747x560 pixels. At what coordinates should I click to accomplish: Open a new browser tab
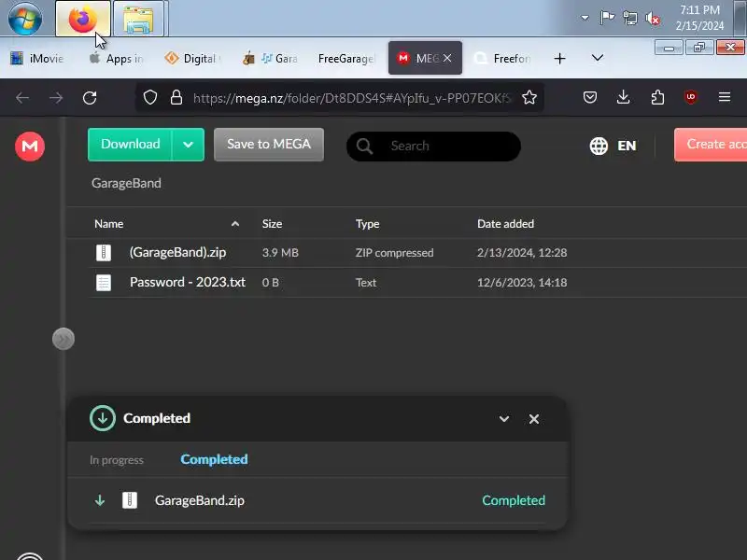pos(559,58)
